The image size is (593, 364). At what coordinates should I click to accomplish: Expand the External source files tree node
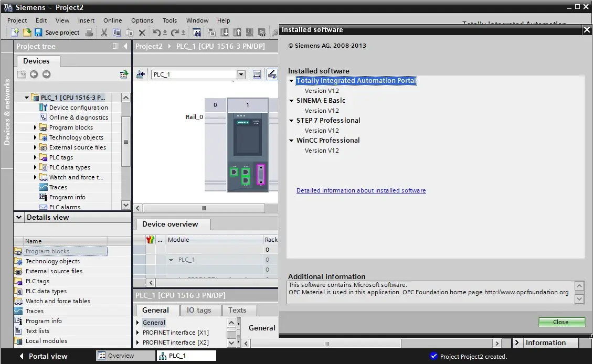(35, 147)
